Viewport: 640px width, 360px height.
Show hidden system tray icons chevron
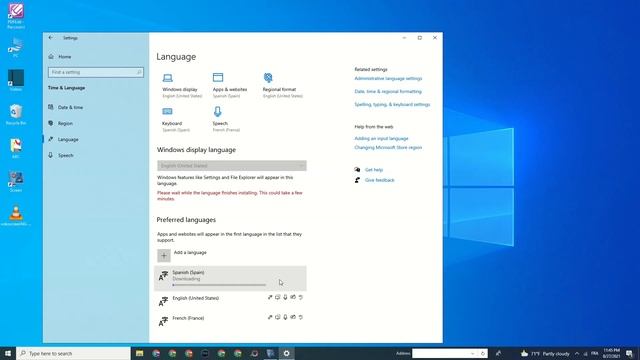pyautogui.click(x=577, y=353)
